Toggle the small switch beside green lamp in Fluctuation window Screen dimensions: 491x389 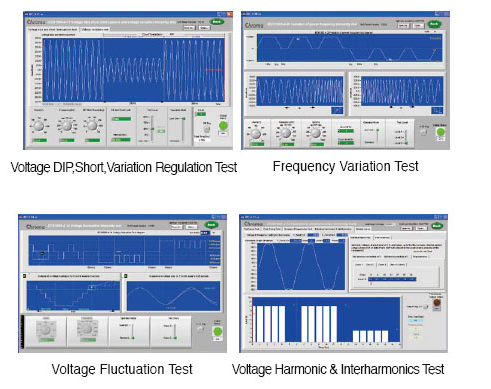coord(201,329)
